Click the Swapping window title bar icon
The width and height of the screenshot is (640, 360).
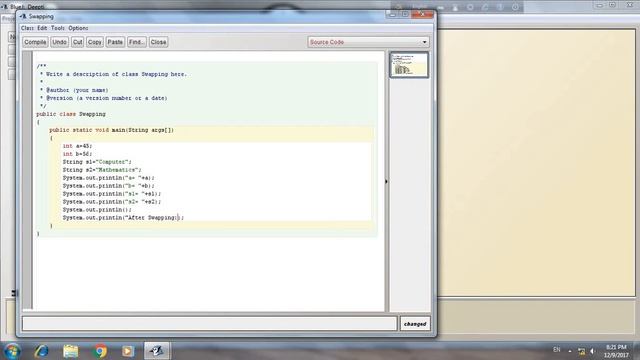pyautogui.click(x=23, y=16)
